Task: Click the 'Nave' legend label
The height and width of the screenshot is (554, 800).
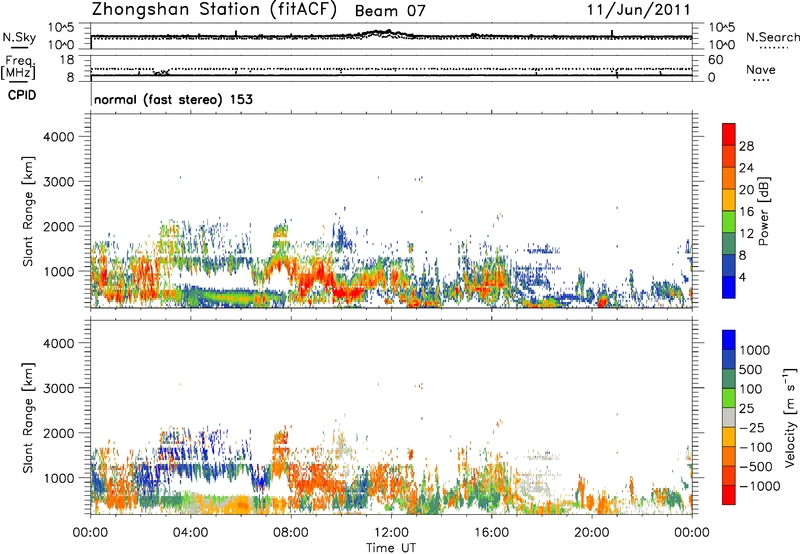Action: click(761, 69)
